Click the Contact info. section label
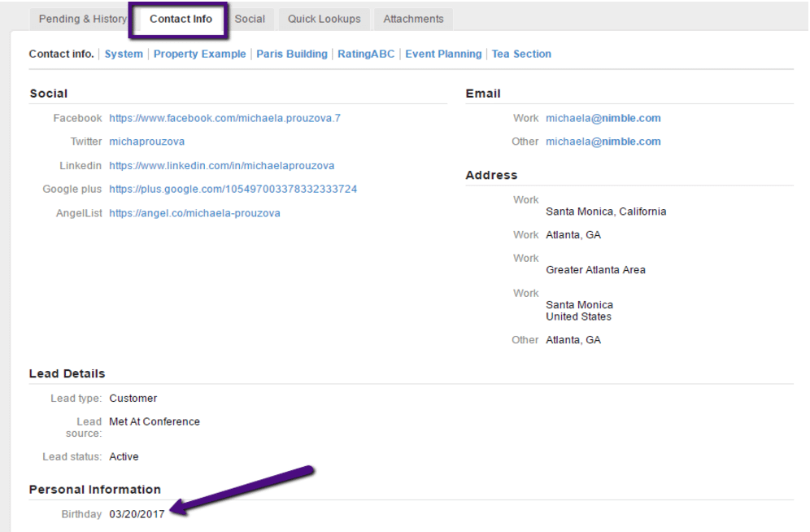This screenshot has height=532, width=810. pyautogui.click(x=61, y=54)
